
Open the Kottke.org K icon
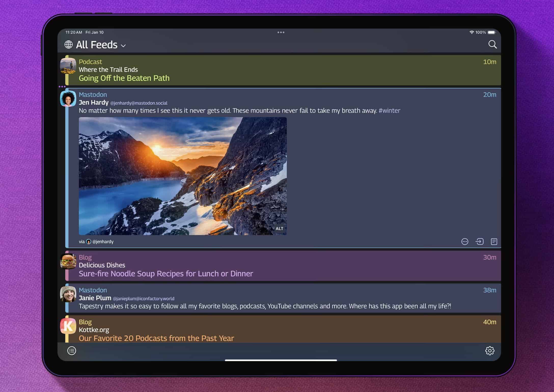pos(68,326)
